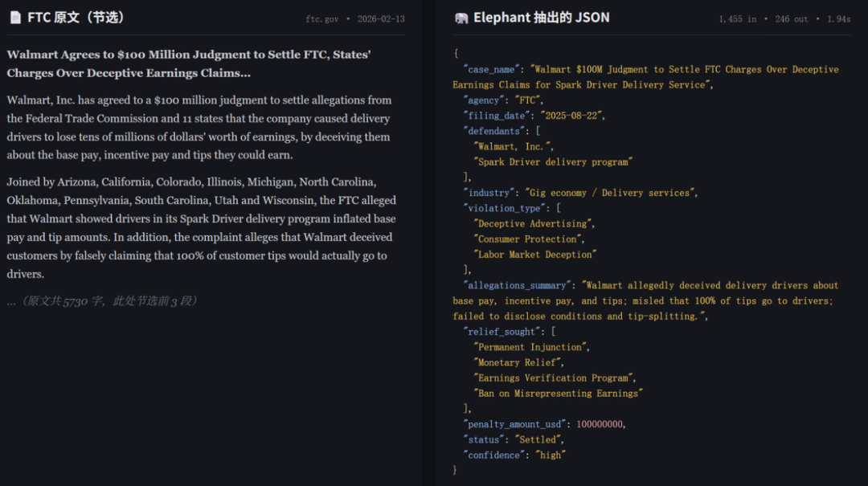Open the ftc.gov source link
The image size is (868, 486).
(x=321, y=19)
